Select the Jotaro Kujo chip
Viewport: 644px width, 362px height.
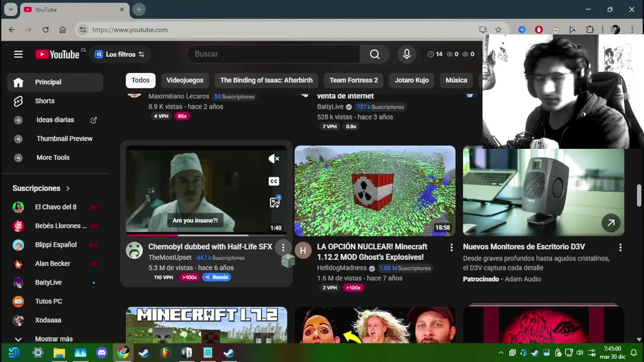coord(412,80)
